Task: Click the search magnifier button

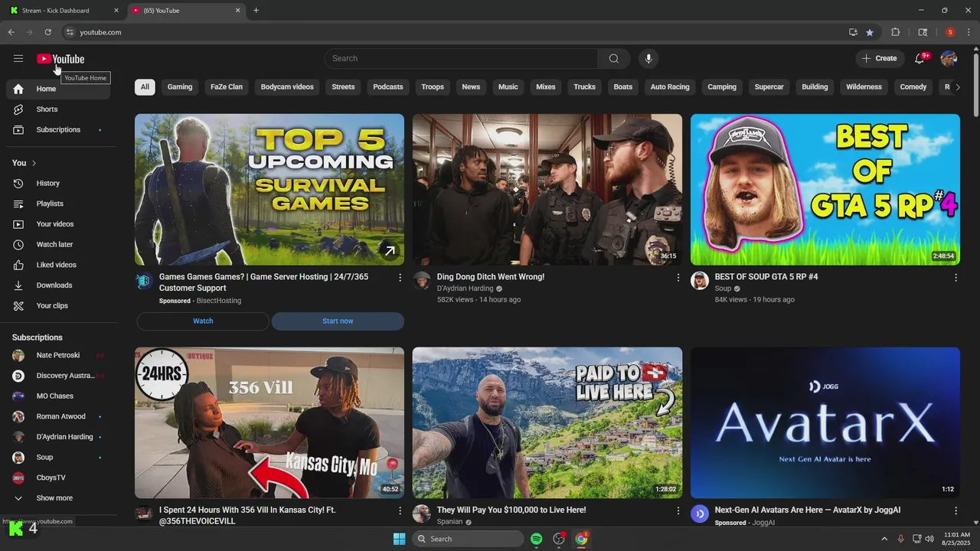Action: tap(614, 58)
